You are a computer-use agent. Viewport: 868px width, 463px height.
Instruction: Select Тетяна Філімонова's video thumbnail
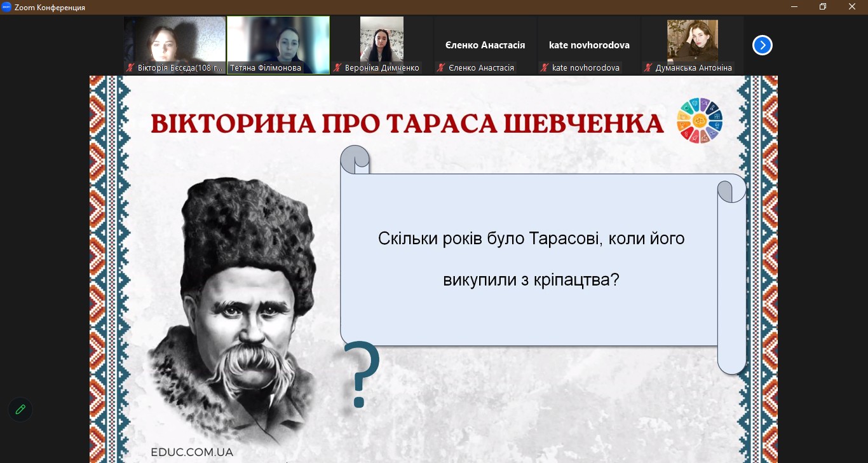coord(278,39)
